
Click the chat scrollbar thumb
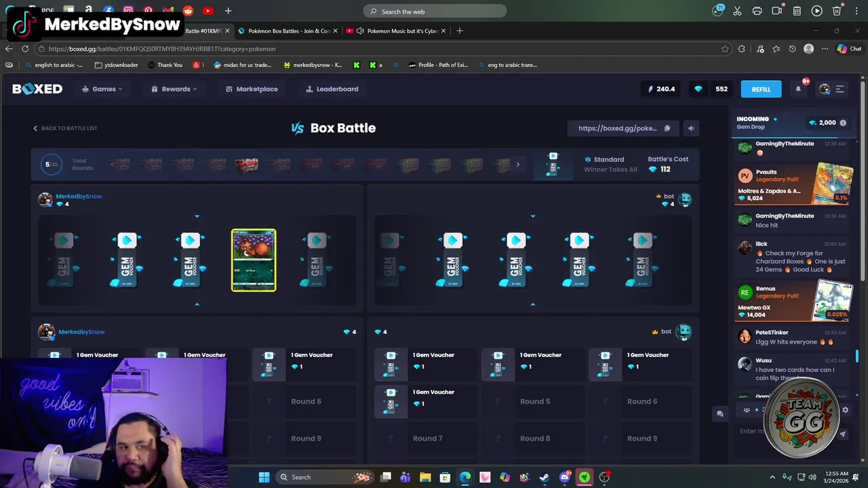tap(858, 356)
